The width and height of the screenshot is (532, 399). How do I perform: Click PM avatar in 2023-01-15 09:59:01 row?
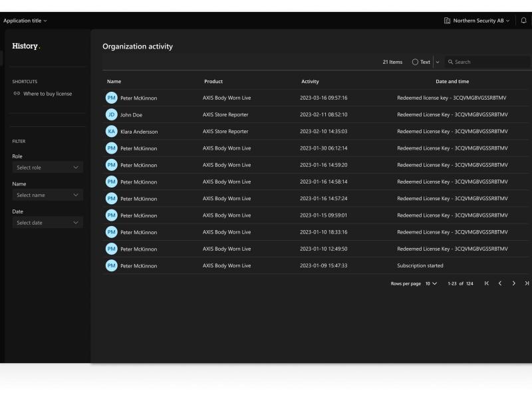(111, 215)
